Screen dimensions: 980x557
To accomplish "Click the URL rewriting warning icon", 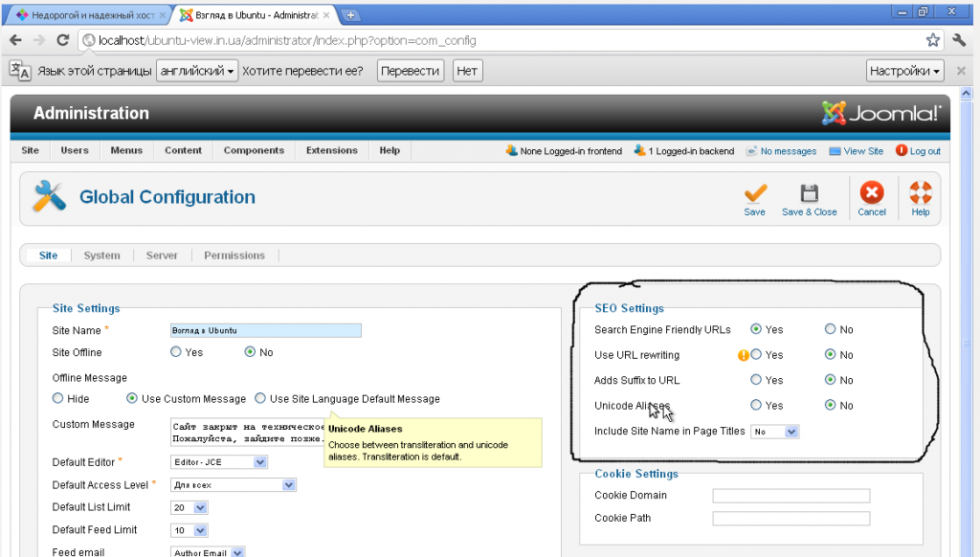I will 743,355.
